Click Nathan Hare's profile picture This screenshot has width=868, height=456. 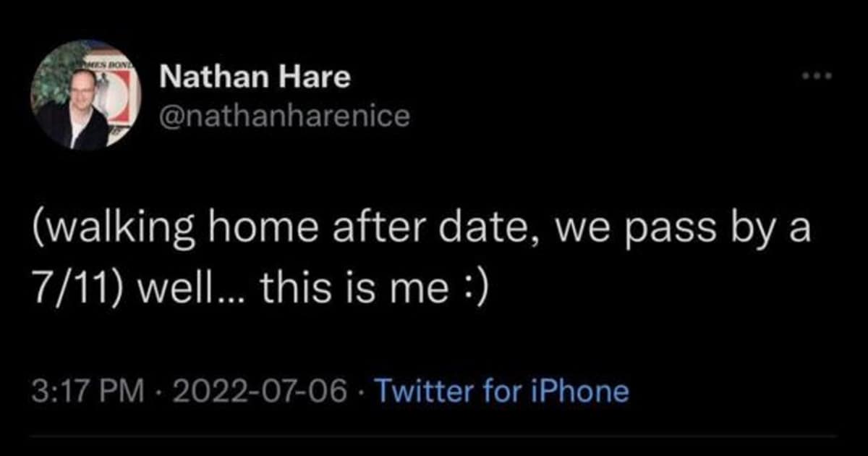[85, 95]
